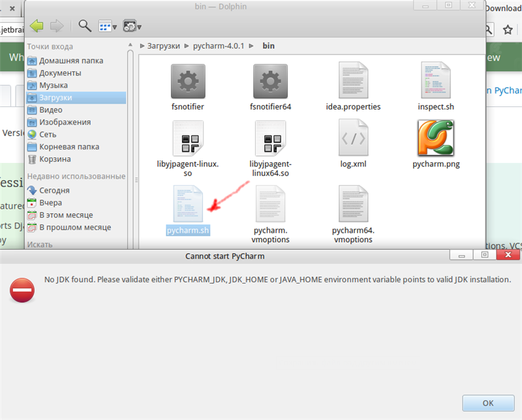Click OK in Cannot start PyCharm dialog
522x420 pixels.
click(488, 403)
